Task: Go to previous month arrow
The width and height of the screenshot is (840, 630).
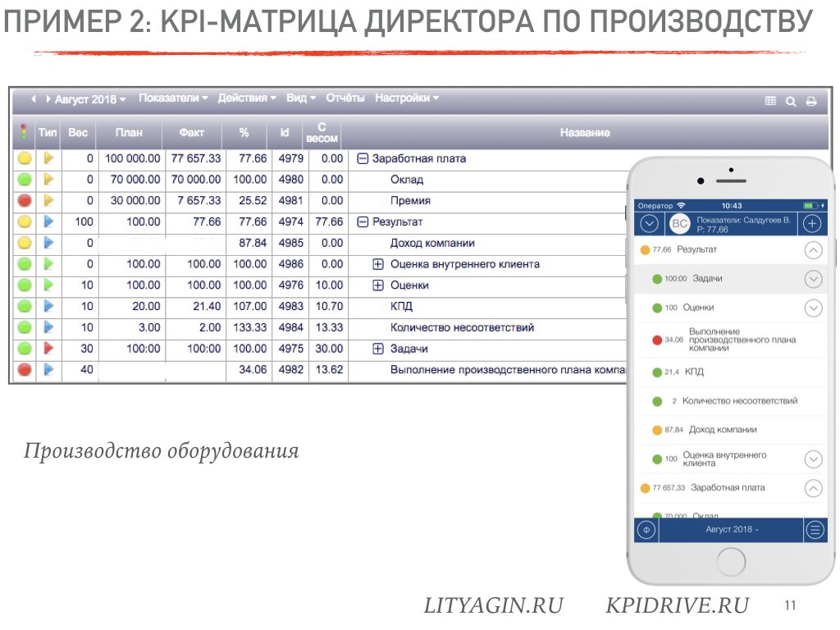Action: coord(34,99)
